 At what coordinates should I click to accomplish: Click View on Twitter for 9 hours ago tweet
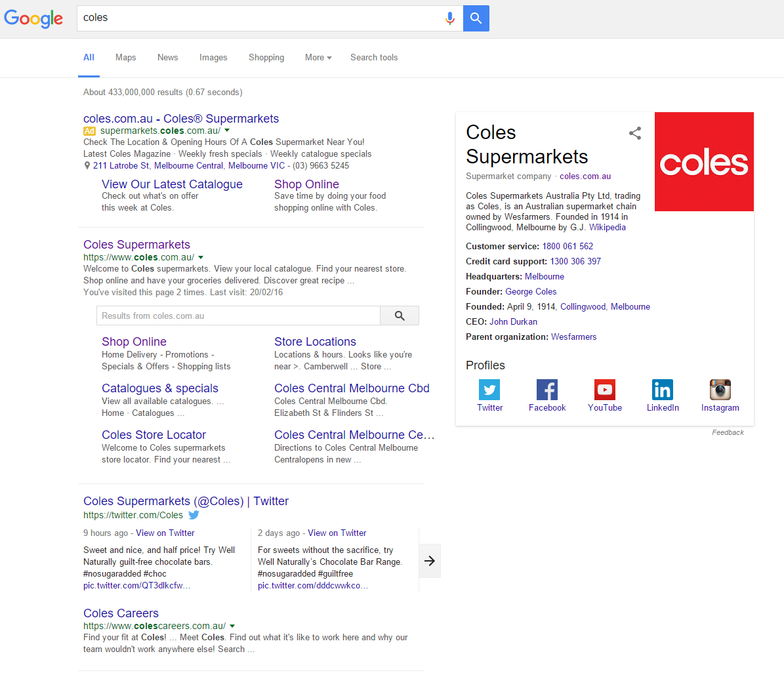165,533
